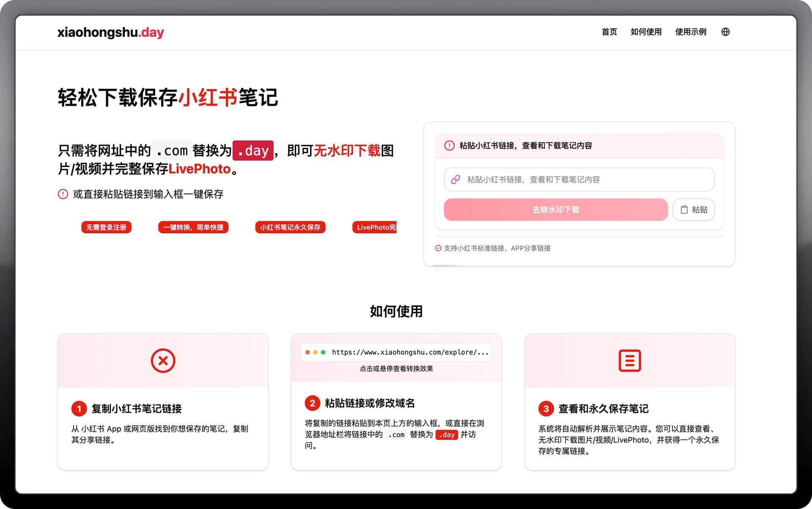Click the 轻松下载保存小红书笔记 headline
Image resolution: width=812 pixels, height=509 pixels.
(x=168, y=98)
